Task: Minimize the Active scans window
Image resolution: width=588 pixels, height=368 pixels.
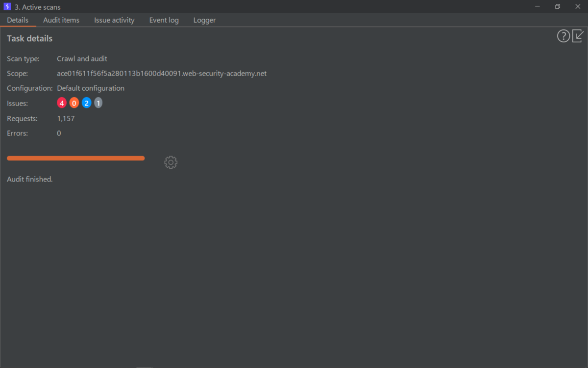Action: point(538,7)
